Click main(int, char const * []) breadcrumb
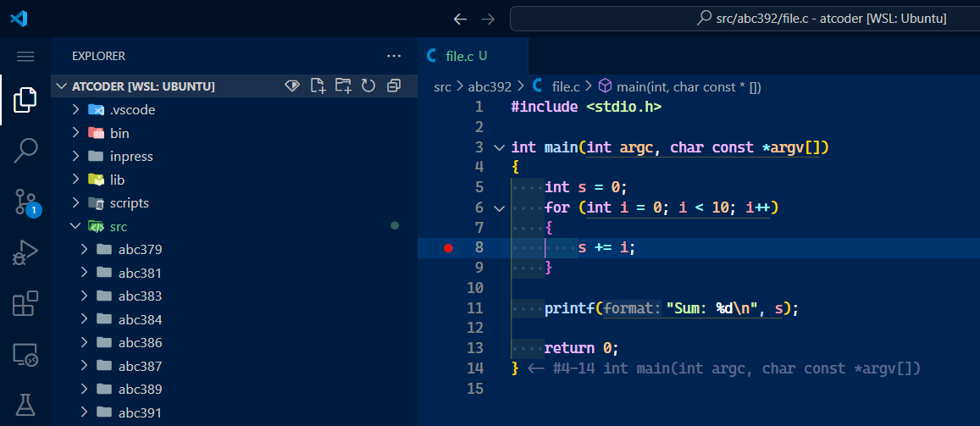The height and width of the screenshot is (426, 980). click(x=689, y=87)
